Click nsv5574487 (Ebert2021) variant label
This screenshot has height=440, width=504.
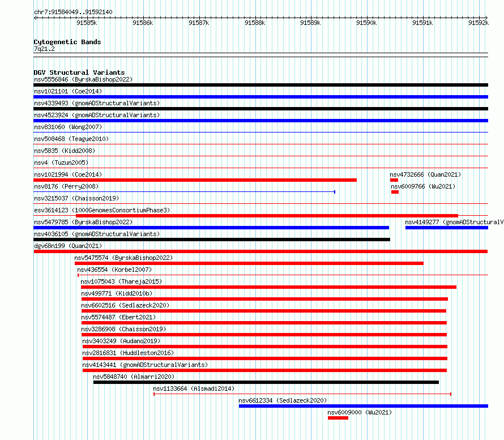[x=118, y=317]
